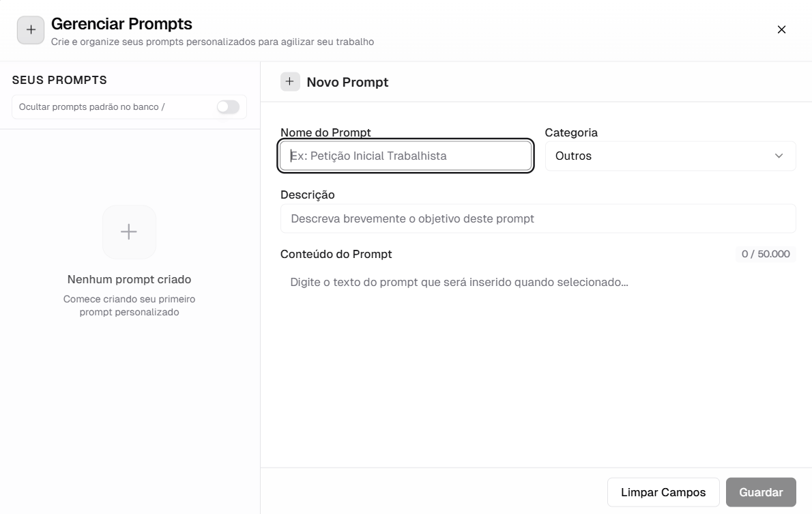Click the chevron arrow in Categoria field
Viewport: 812px width, 514px height.
pyautogui.click(x=779, y=156)
